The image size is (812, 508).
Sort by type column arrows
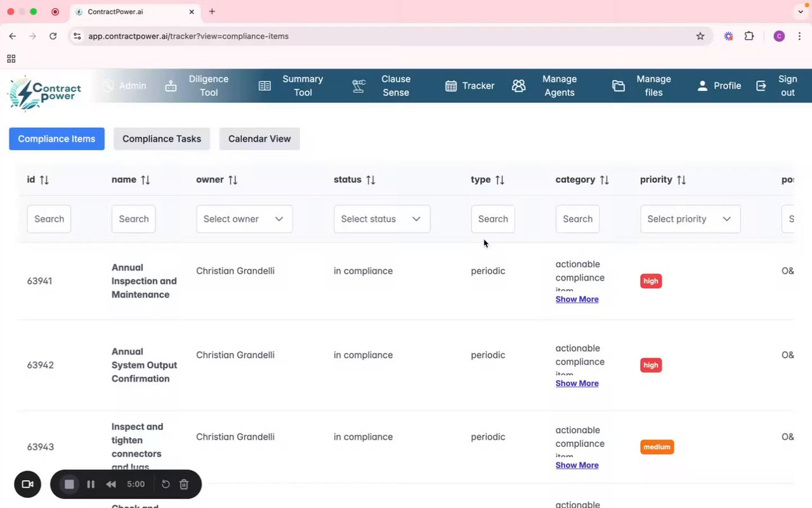click(500, 180)
